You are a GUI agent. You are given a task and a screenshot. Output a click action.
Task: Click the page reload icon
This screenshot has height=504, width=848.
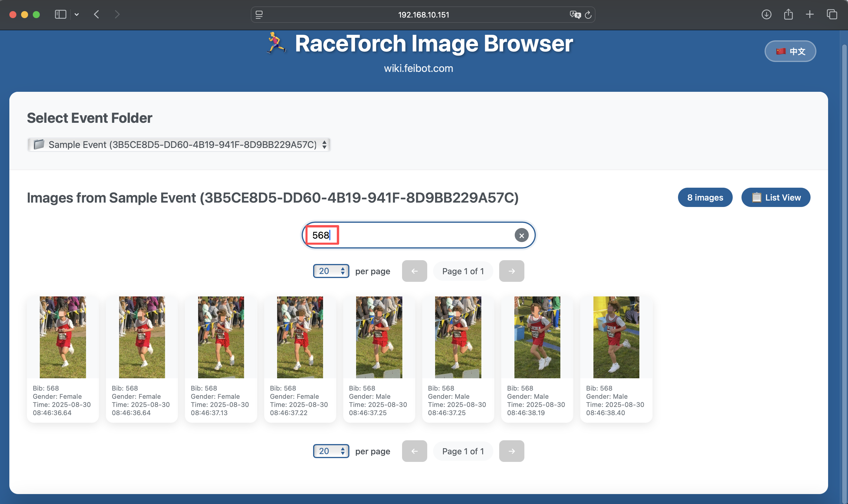[588, 15]
